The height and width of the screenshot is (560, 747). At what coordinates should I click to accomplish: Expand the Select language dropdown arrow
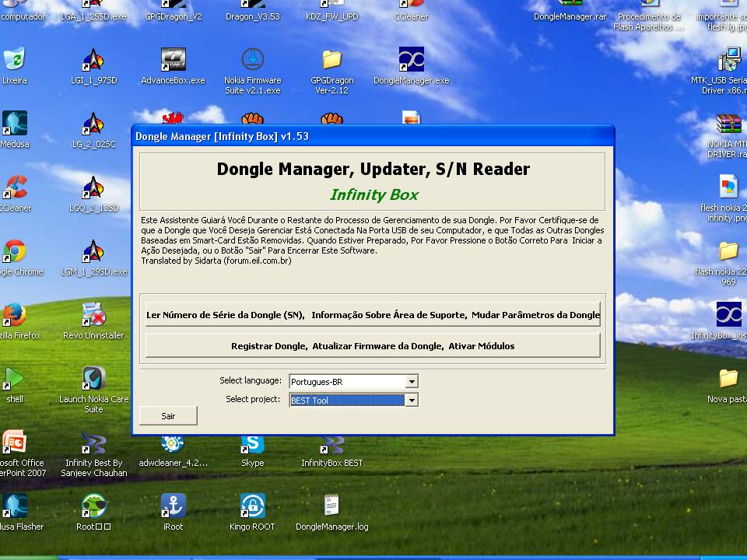(412, 381)
